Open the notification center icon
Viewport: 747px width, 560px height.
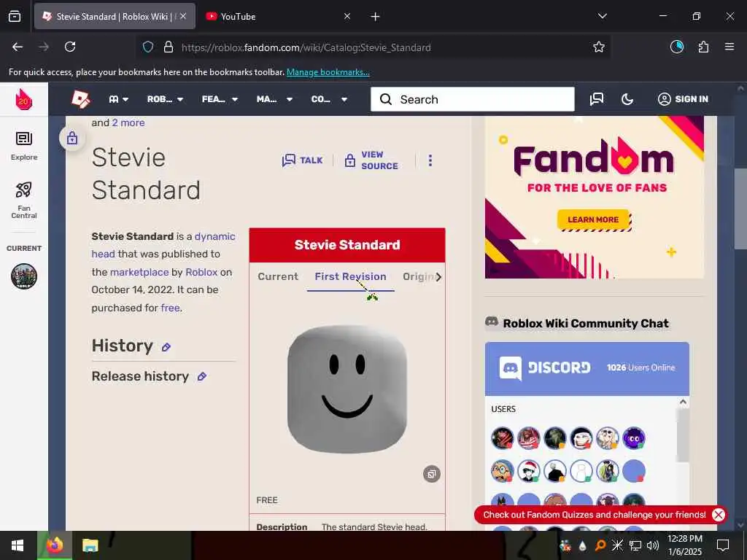pyautogui.click(x=723, y=545)
